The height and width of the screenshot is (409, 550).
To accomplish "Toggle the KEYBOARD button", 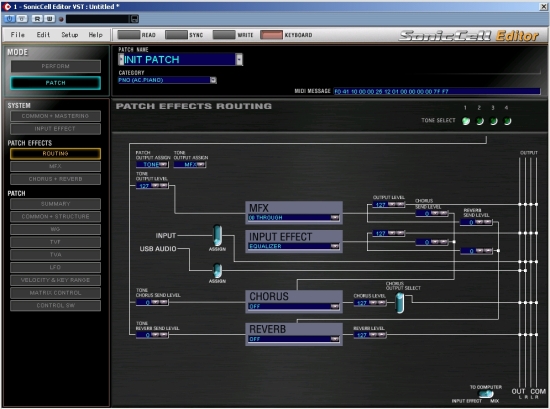I will (x=271, y=35).
